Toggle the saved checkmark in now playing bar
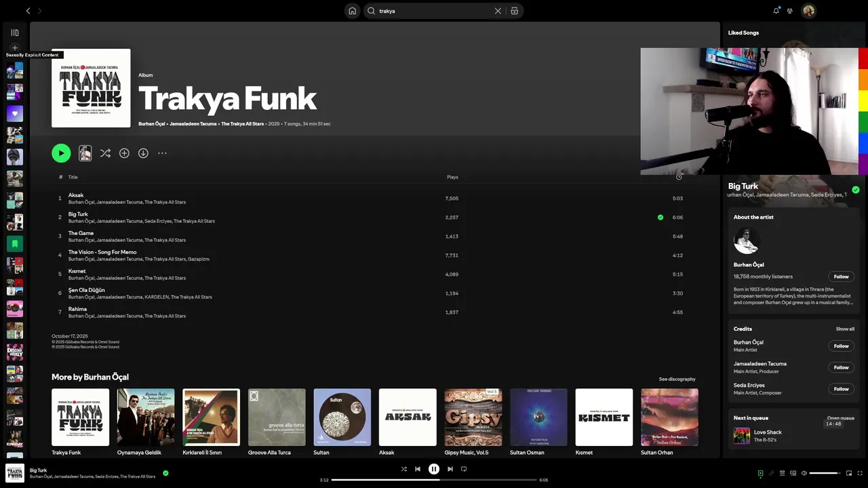Viewport: 868px width, 488px height. pyautogui.click(x=165, y=473)
